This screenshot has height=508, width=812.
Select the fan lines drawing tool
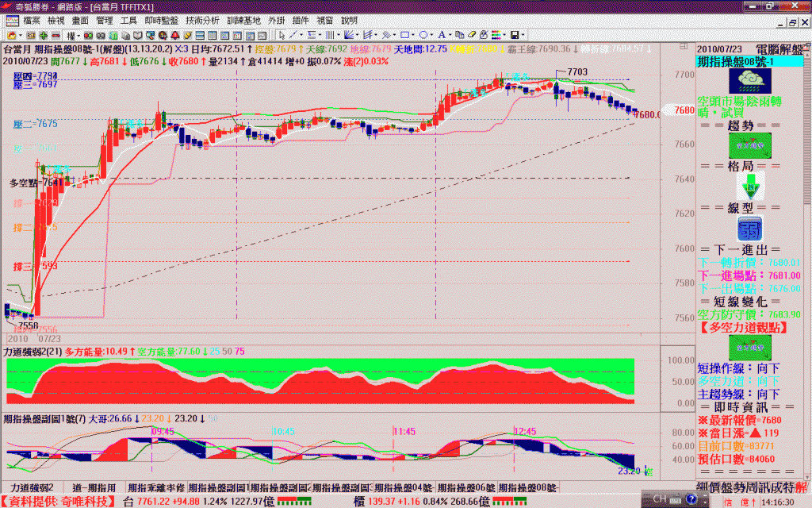tap(349, 35)
